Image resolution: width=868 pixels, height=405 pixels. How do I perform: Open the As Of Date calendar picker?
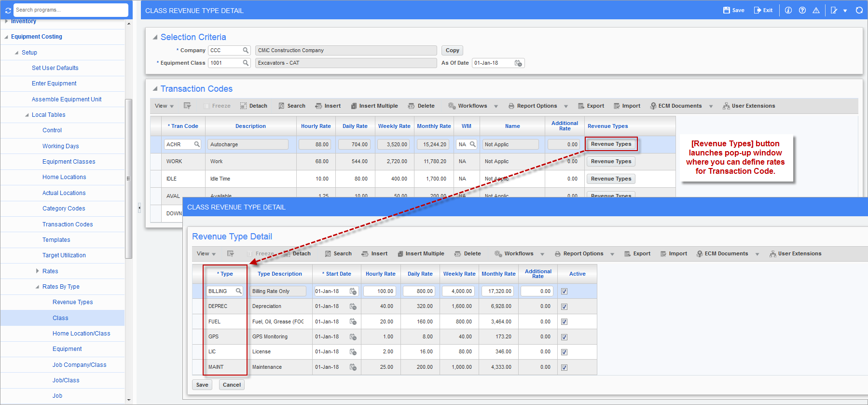[x=518, y=63]
